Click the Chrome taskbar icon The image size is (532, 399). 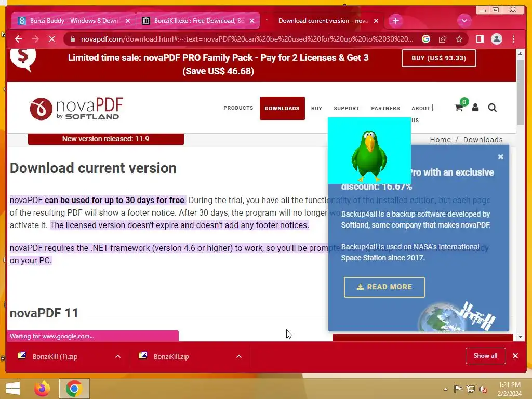click(x=74, y=389)
